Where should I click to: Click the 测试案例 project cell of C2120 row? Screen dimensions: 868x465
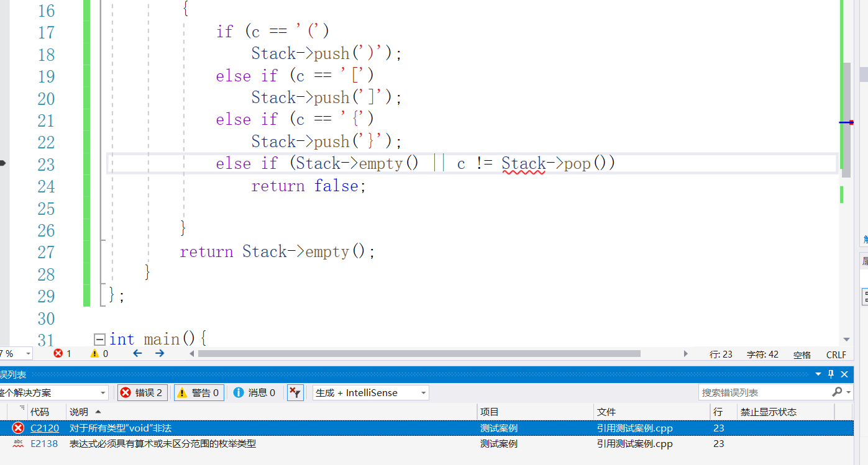[499, 428]
